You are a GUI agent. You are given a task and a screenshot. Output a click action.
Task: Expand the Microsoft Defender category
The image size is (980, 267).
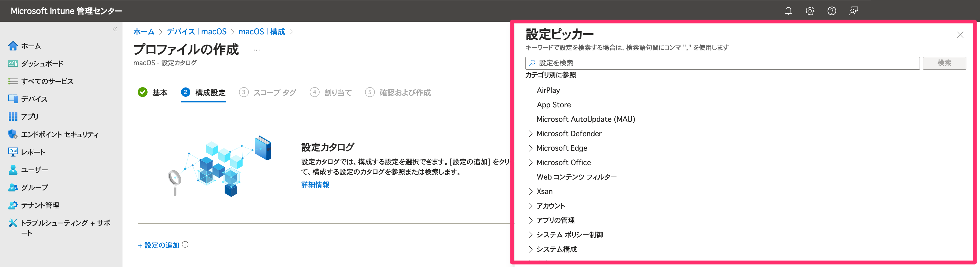click(531, 134)
